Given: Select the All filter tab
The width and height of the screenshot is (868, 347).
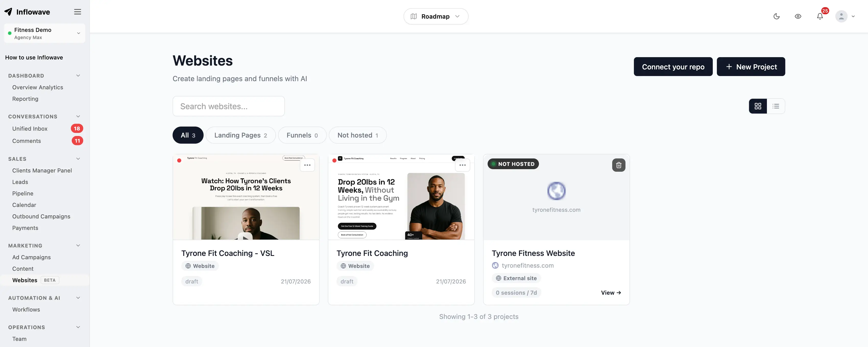Looking at the screenshot, I should [188, 135].
